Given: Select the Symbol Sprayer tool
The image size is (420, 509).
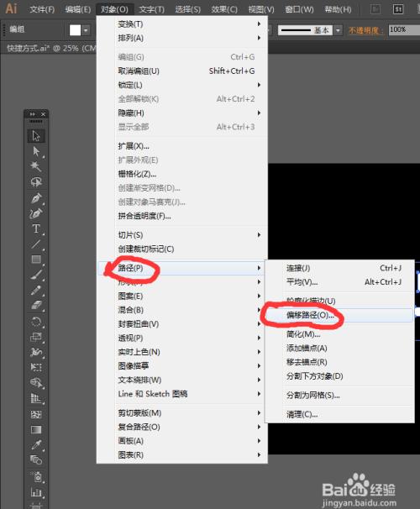Looking at the screenshot, I should click(x=36, y=477).
